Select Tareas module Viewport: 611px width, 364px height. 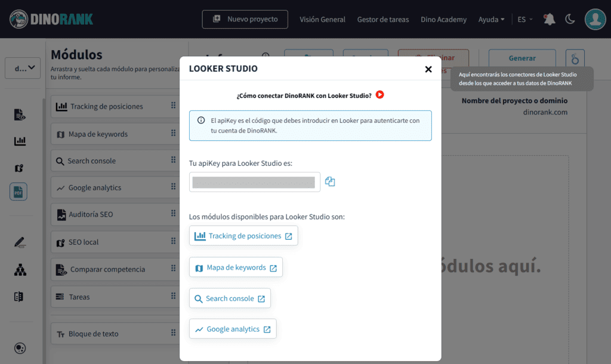point(115,297)
